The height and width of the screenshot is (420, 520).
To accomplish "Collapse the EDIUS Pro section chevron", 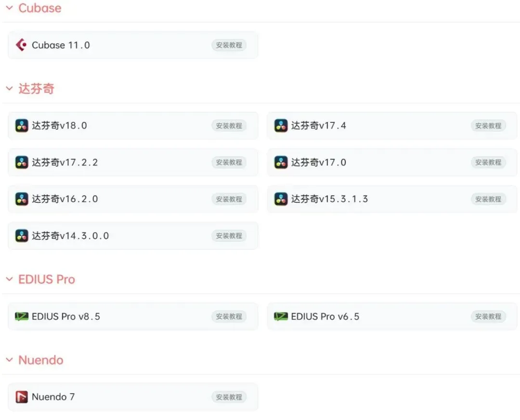I will 9,279.
